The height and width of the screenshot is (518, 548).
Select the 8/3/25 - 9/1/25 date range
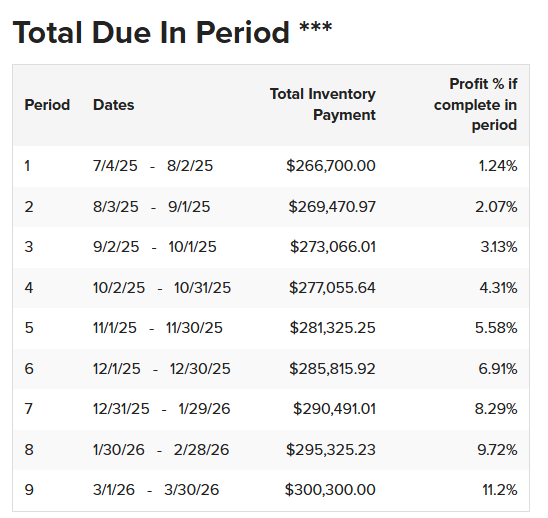point(151,207)
